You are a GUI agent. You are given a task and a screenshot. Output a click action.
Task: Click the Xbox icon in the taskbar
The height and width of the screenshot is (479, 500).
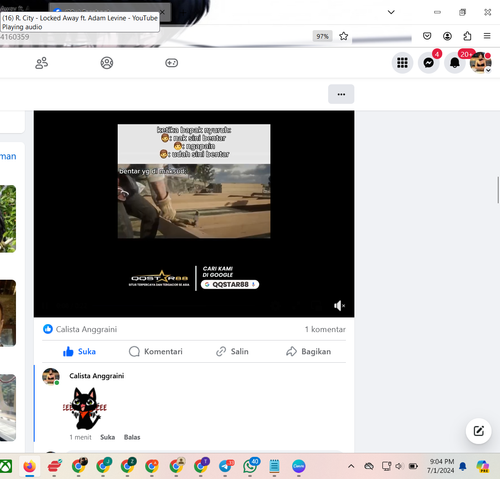5,466
